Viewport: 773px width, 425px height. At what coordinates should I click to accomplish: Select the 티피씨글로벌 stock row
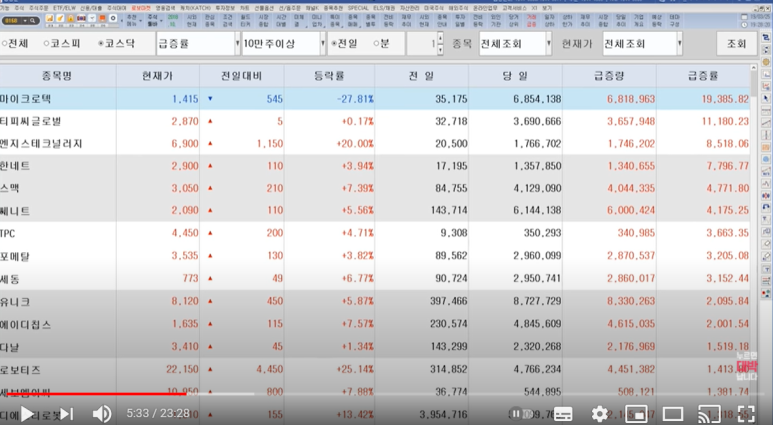(375, 121)
